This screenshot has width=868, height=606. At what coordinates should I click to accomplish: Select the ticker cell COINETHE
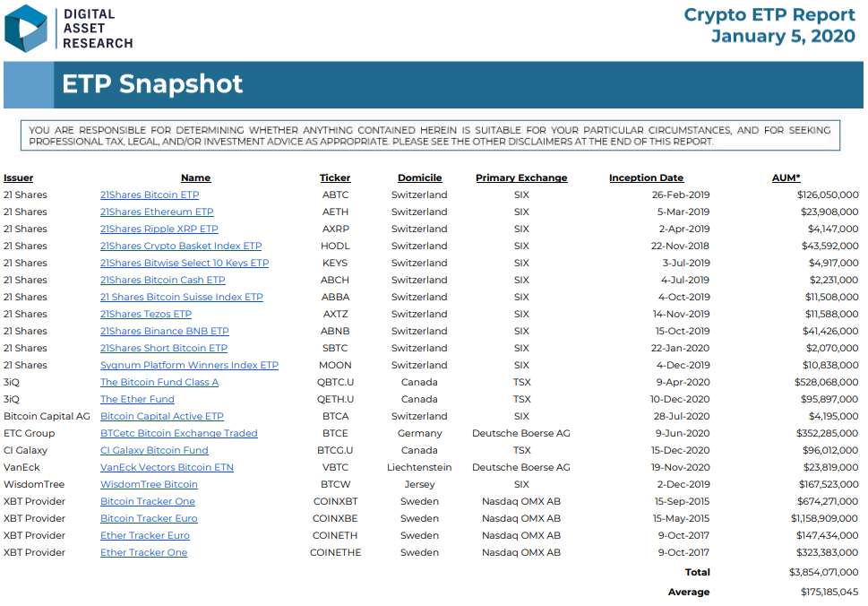(x=335, y=553)
